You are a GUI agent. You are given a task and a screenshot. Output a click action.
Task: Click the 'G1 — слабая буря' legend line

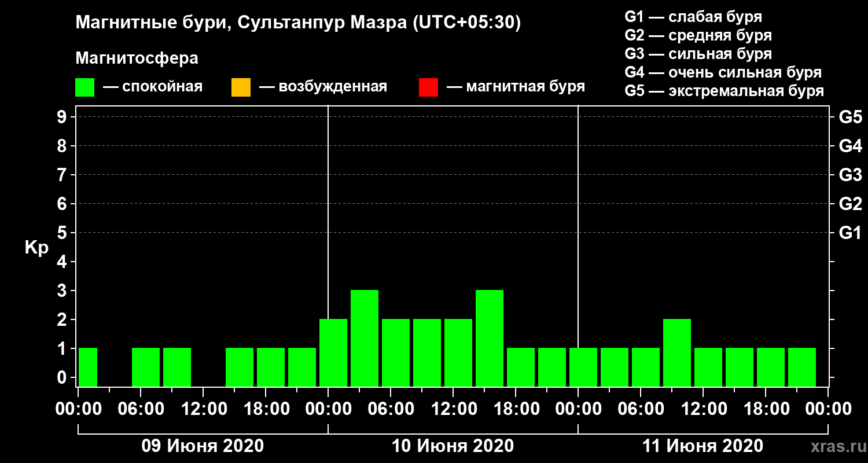[693, 16]
